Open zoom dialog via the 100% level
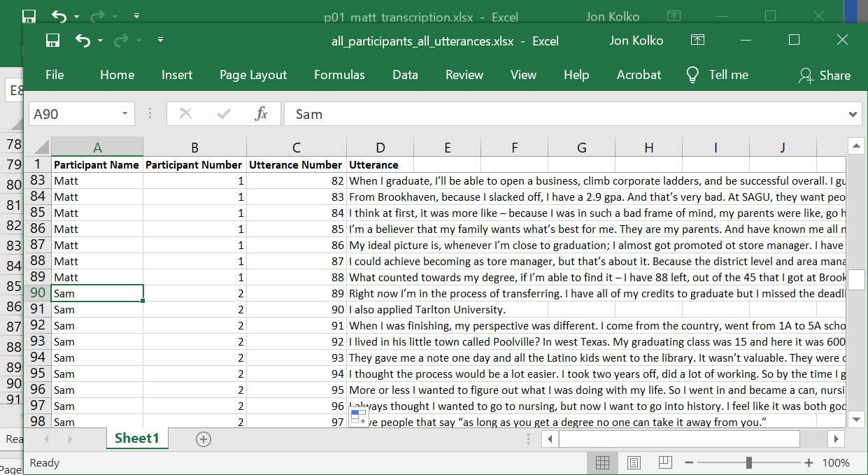This screenshot has height=475, width=868. coord(836,462)
